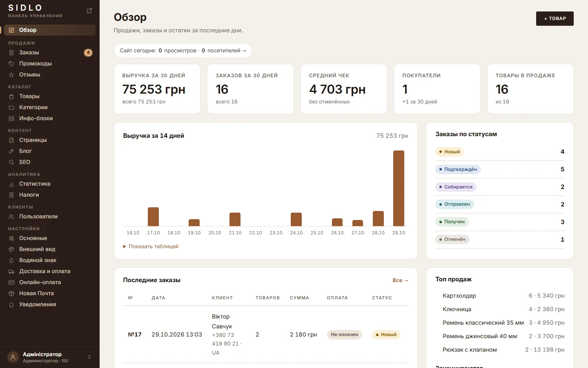Screen dimensions: 588x368
Task: Click the SEO magnifier icon
Action: coord(11,162)
